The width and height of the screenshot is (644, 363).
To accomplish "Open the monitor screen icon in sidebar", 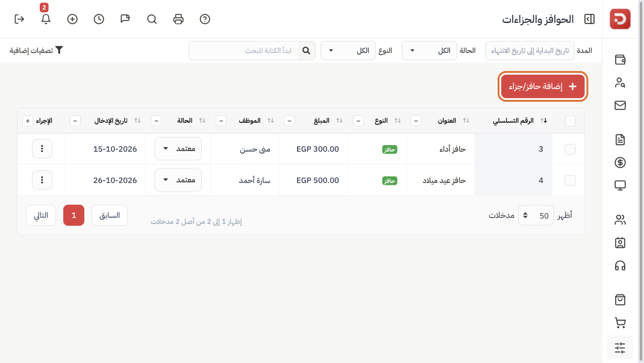I will pos(620,185).
